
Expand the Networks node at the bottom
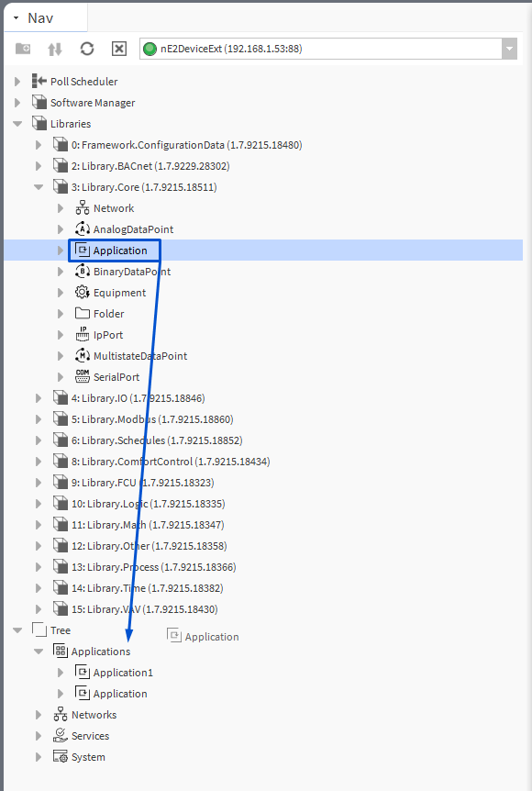tap(37, 714)
